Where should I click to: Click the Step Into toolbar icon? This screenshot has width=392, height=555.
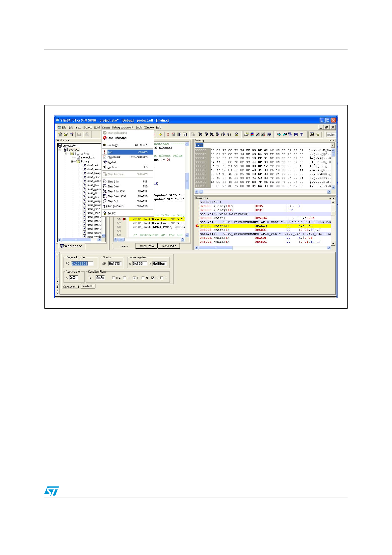[x=200, y=134]
